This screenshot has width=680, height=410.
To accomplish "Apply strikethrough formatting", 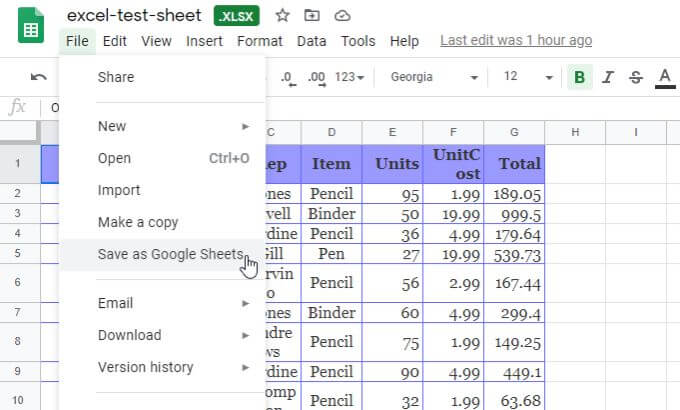I will 635,77.
